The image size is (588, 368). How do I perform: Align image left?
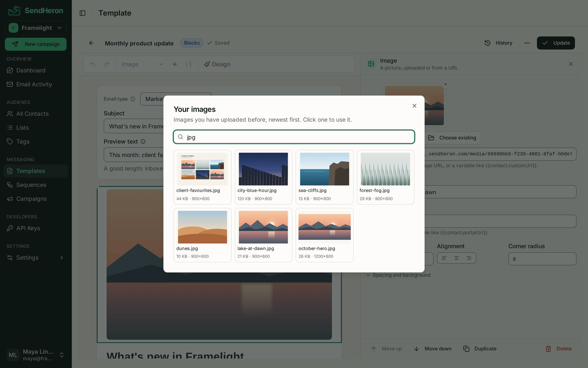click(x=444, y=258)
